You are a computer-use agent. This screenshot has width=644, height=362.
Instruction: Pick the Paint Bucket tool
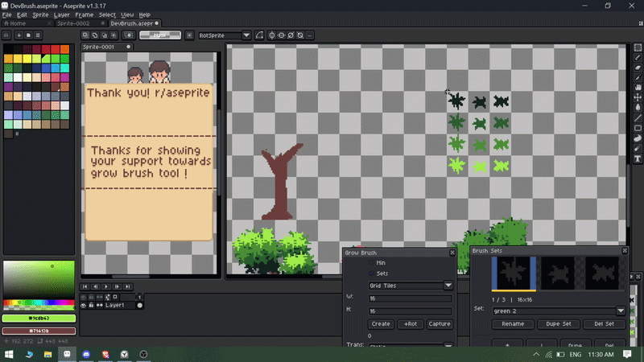638,107
